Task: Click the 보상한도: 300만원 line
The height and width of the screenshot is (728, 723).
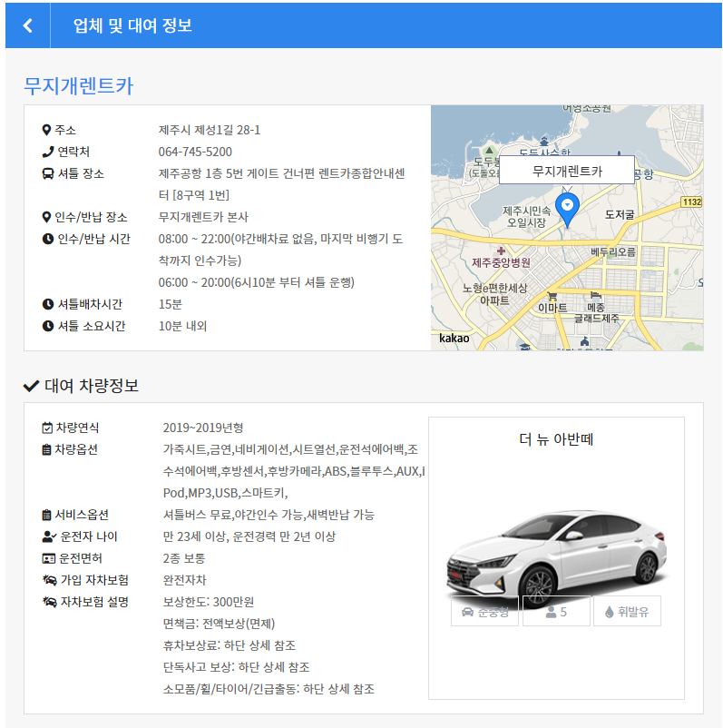Action: pos(209,602)
